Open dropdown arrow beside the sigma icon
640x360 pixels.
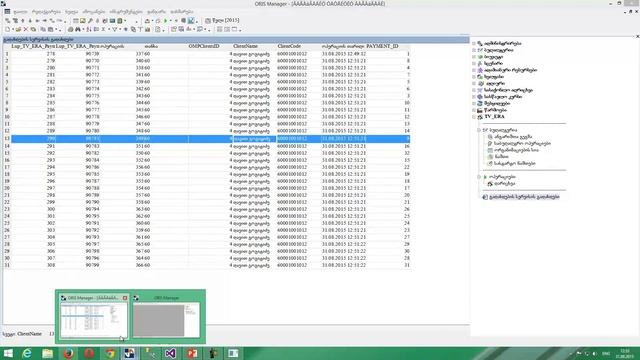pyautogui.click(x=109, y=29)
